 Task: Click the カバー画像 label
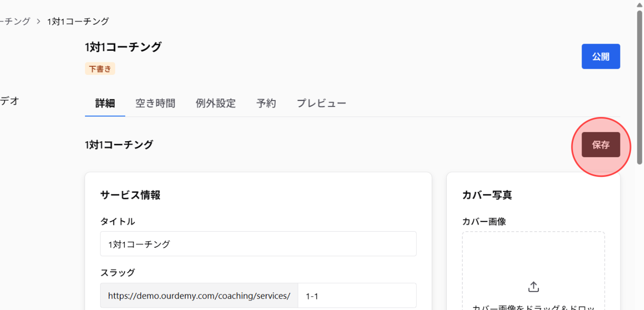[484, 221]
